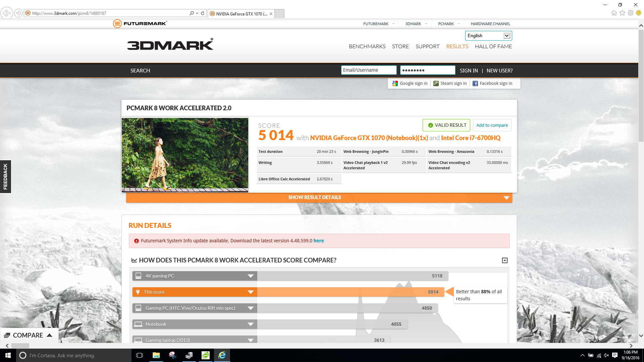The width and height of the screenshot is (644, 362).
Task: Click the Steam sign in icon
Action: (x=436, y=83)
